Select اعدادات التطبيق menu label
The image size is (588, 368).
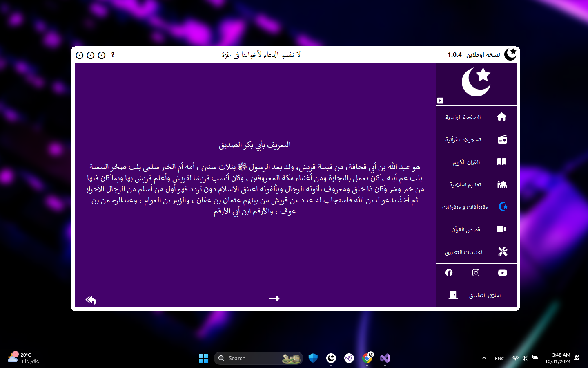coord(463,252)
